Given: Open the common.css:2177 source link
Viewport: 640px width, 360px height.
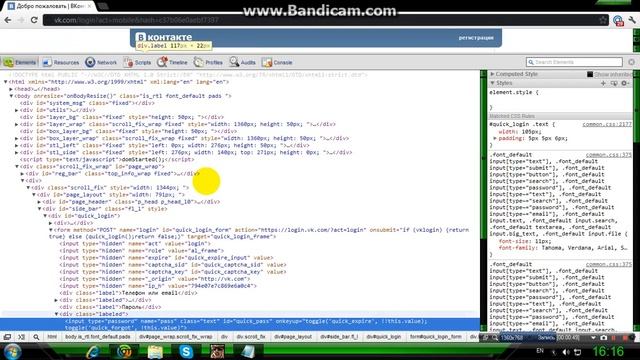Looking at the screenshot, I should (607, 124).
